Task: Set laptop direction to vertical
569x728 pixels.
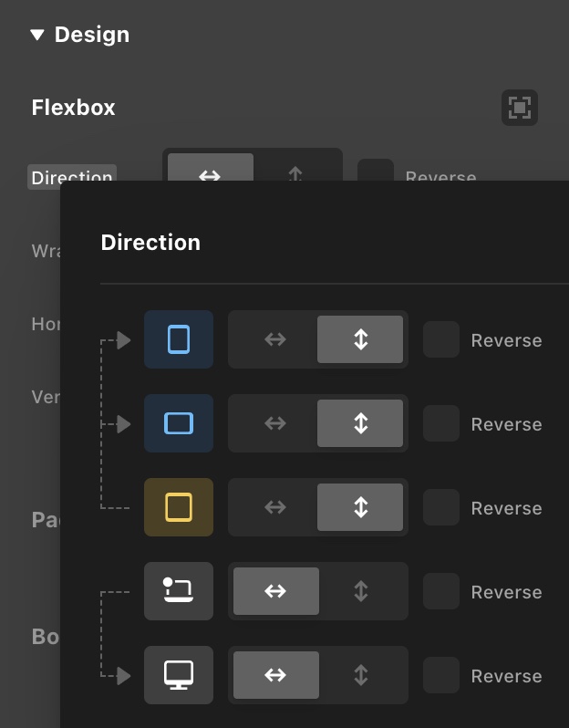Action: 360,591
